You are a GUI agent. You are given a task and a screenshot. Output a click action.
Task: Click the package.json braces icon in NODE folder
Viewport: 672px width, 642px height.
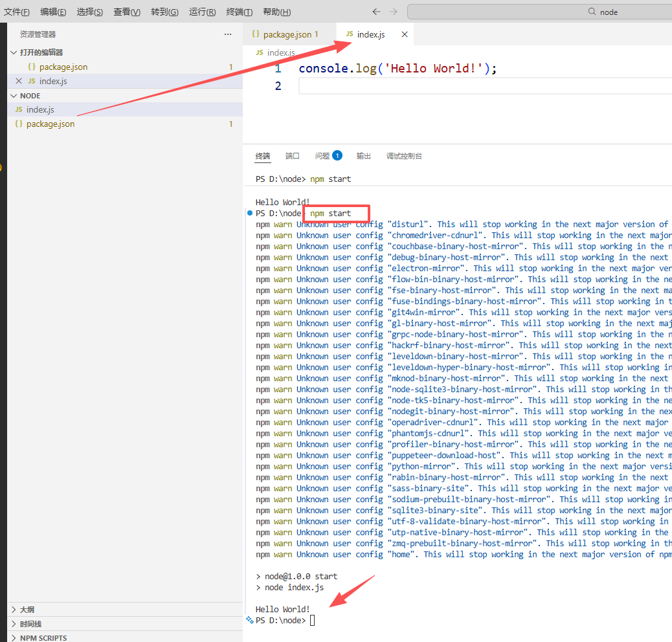pos(19,124)
